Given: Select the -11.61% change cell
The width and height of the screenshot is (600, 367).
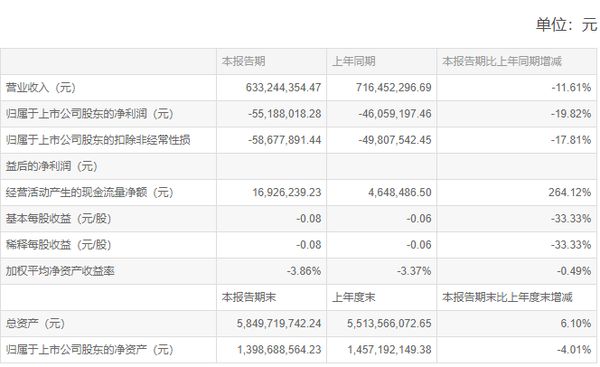Looking at the screenshot, I should (x=571, y=88).
